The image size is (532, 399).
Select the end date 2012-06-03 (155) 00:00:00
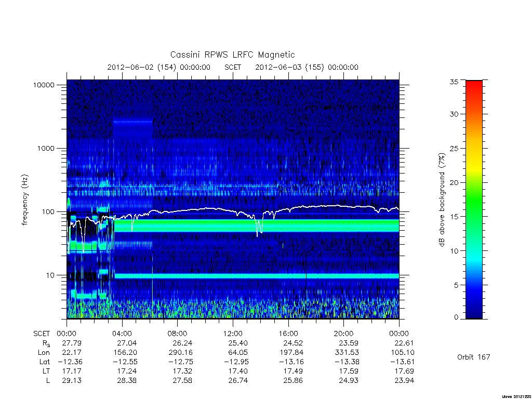(x=307, y=67)
